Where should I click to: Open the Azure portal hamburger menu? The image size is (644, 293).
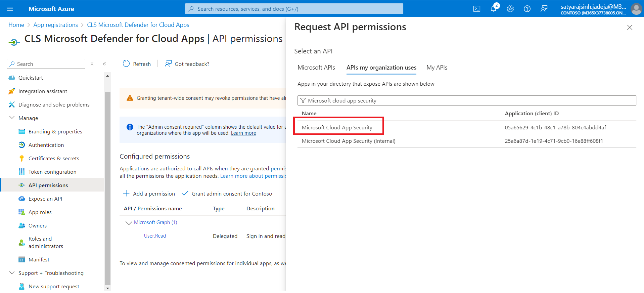coord(10,9)
